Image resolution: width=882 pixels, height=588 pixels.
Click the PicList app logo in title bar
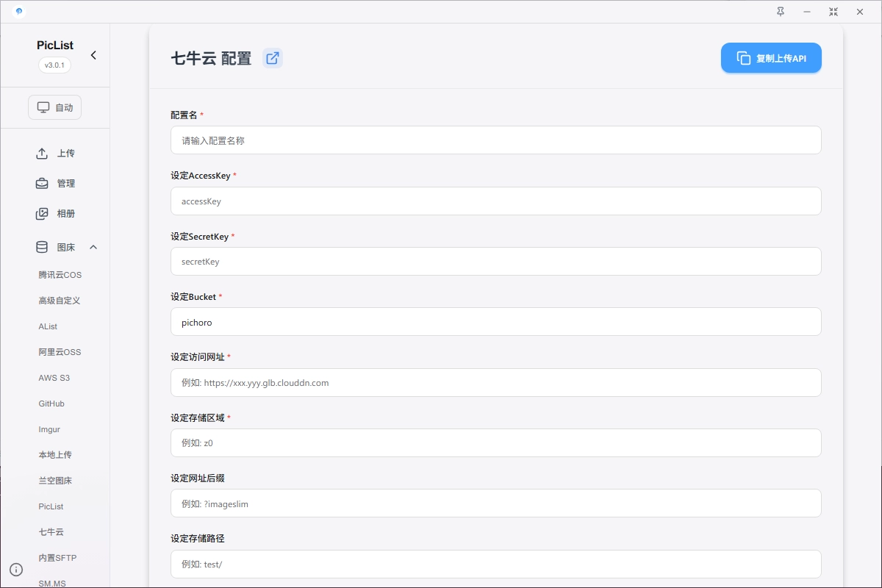point(18,11)
